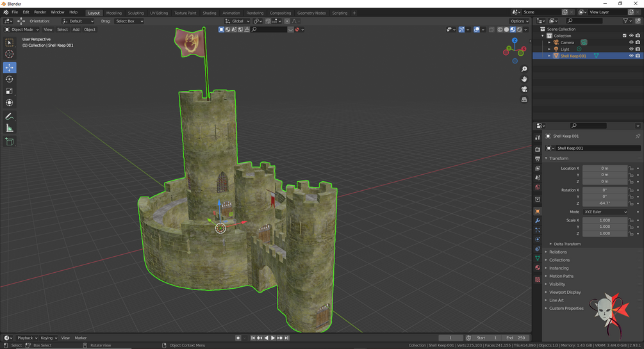Switch to rendered viewport shading sphere
644x349 pixels.
coord(519,29)
